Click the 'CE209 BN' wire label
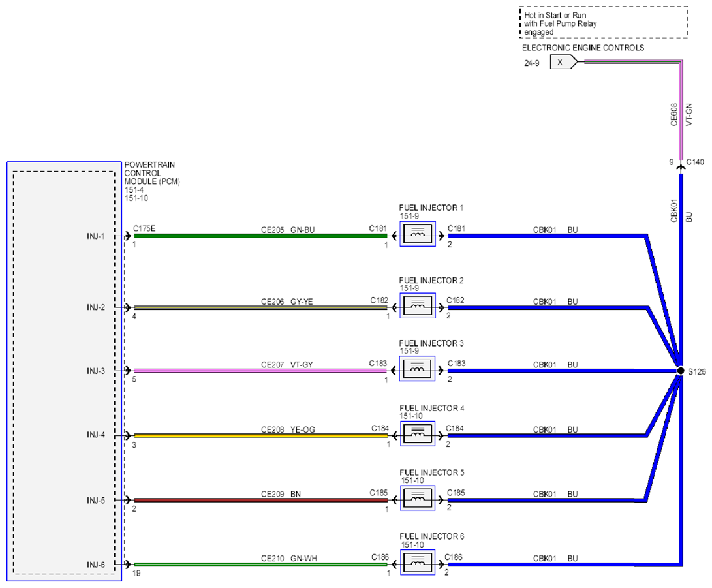The height and width of the screenshot is (588, 712). point(281,494)
